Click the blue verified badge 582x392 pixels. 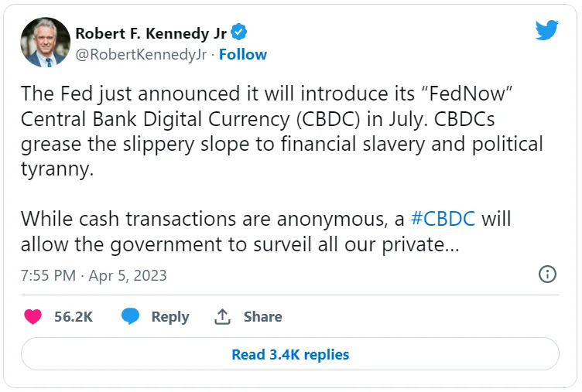tap(240, 33)
